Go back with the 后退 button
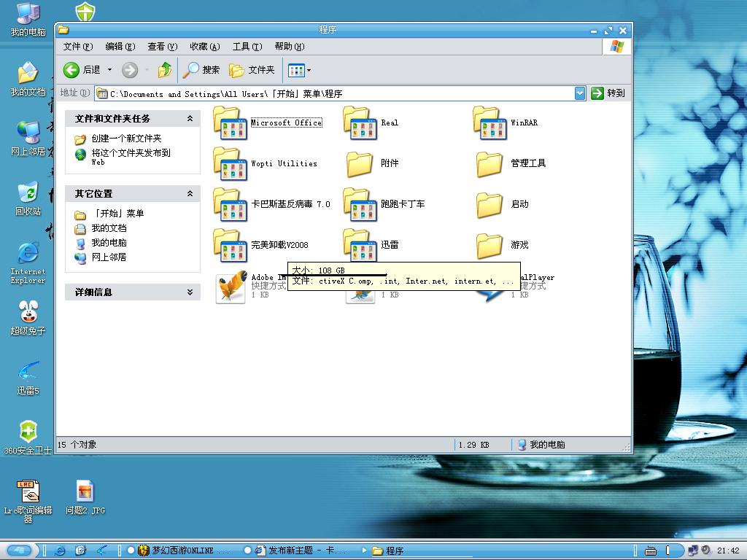Viewport: 747px width, 560px height. tap(82, 70)
